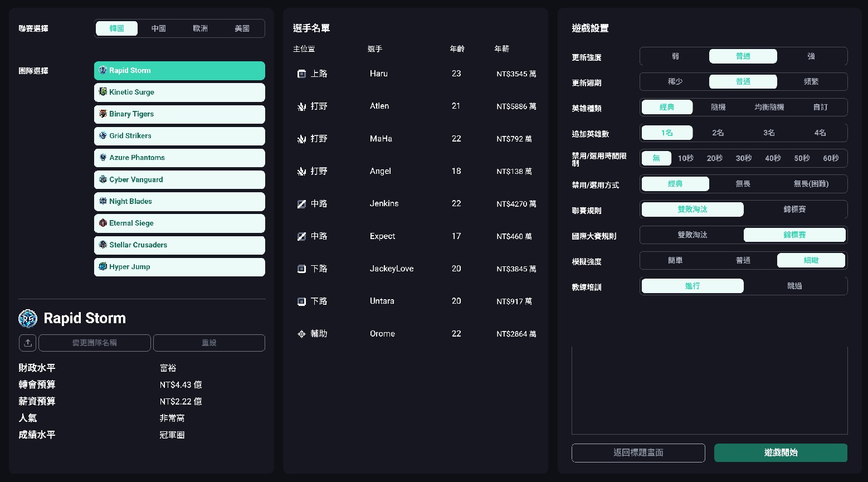This screenshot has height=482, width=868.
Task: Click the Night Blades team logo
Action: [103, 201]
